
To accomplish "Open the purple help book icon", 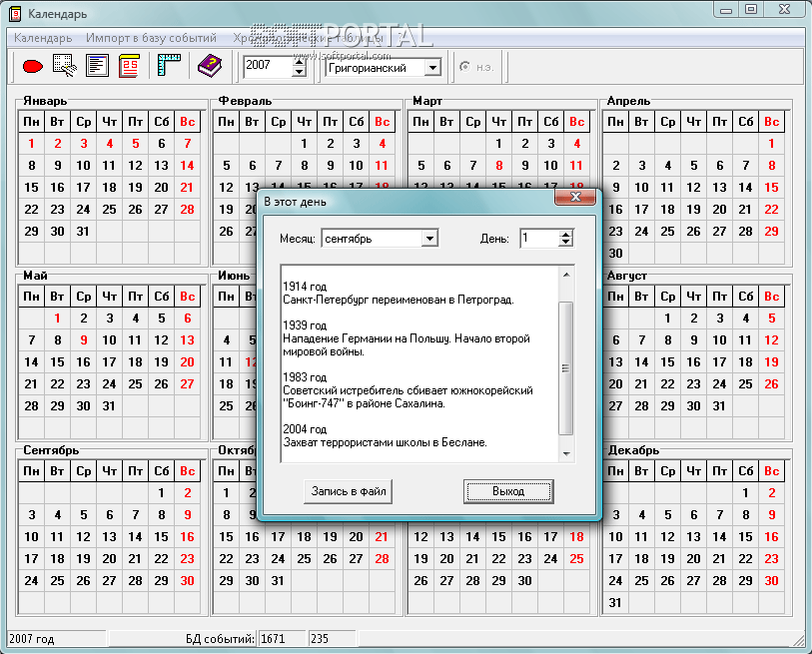I will (x=210, y=66).
